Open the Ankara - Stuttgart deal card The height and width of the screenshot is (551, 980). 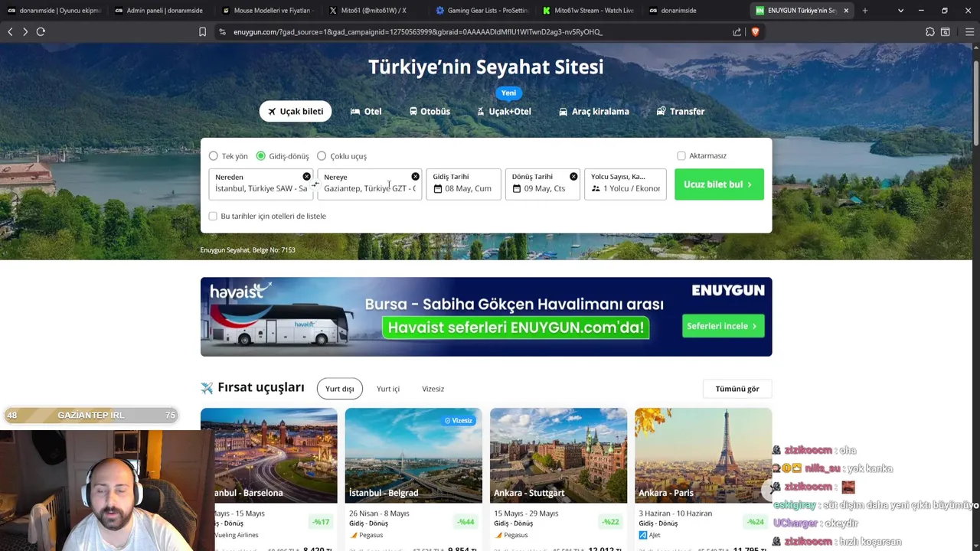pos(558,479)
